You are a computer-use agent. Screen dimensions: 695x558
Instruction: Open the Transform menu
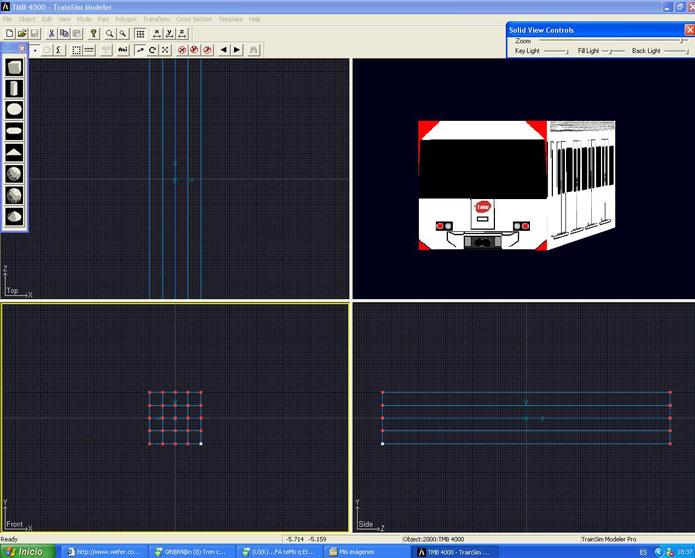coord(156,19)
